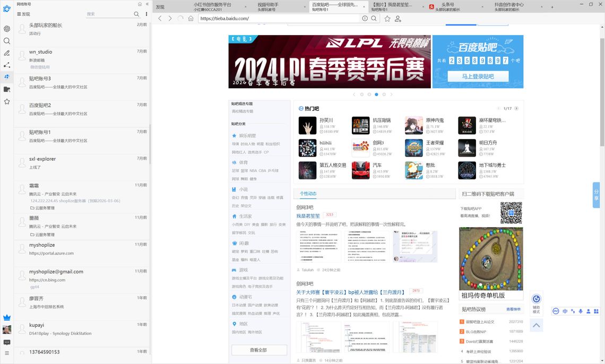This screenshot has width=605, height=364.
Task: Close the 百度贴吧 active tab
Action: 365,7
